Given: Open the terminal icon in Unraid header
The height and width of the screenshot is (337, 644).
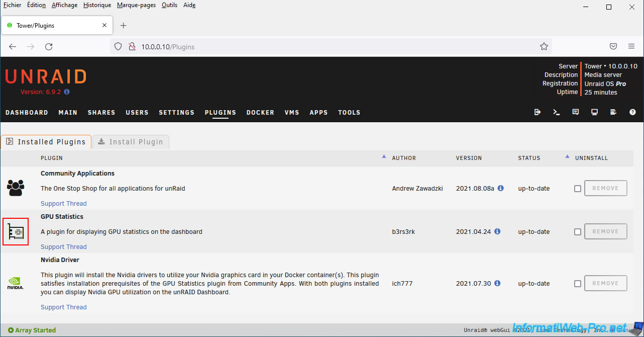Looking at the screenshot, I should (557, 112).
